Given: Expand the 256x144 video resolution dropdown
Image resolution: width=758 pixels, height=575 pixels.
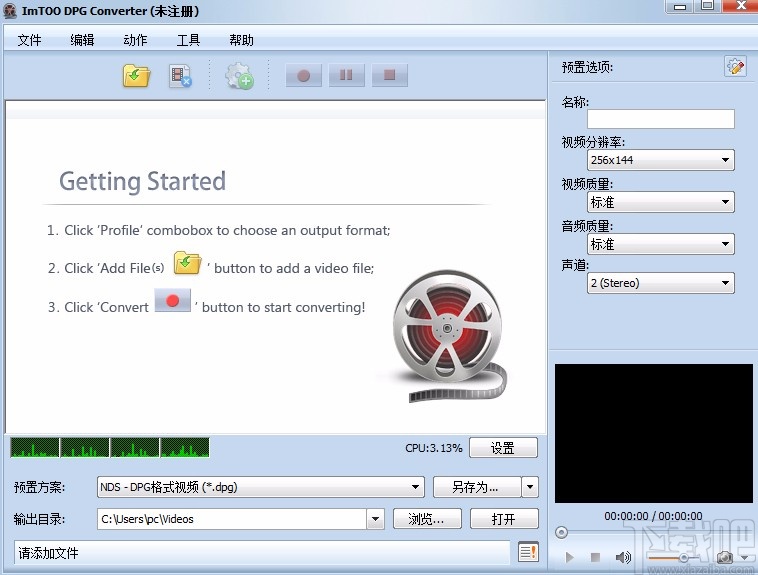Looking at the screenshot, I should (660, 160).
